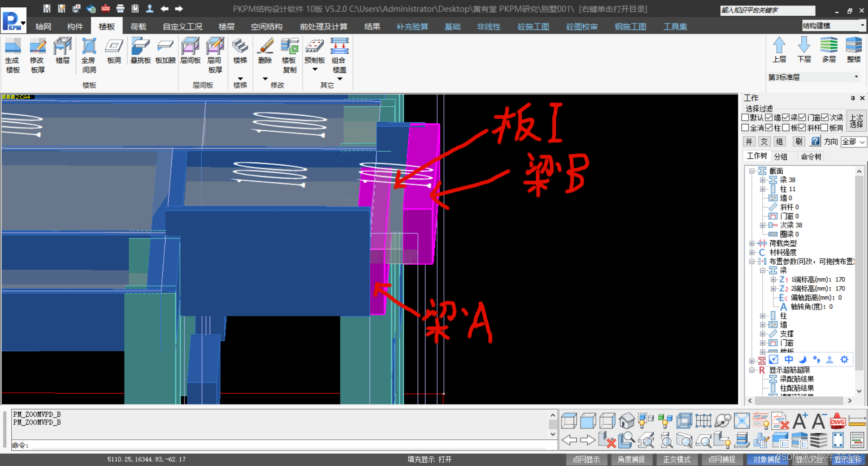
Task: Click the home view house icon
Action: [x=627, y=421]
